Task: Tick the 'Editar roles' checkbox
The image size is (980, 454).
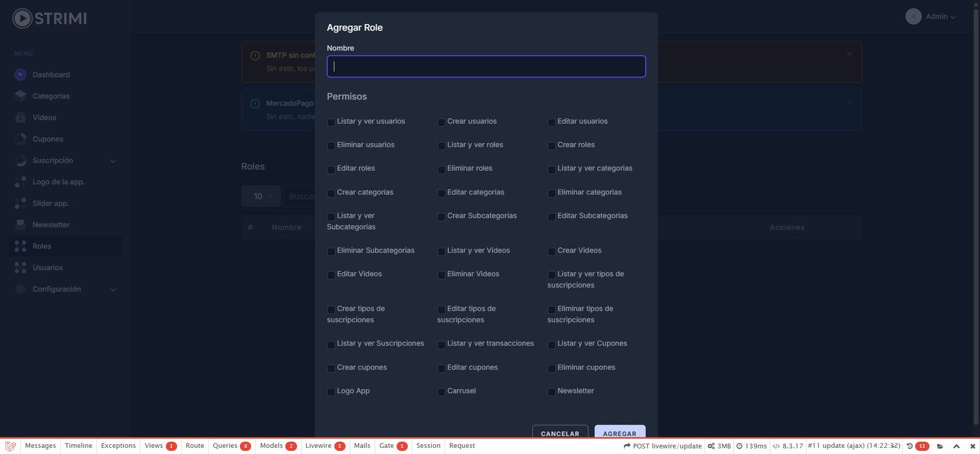Action: [331, 169]
